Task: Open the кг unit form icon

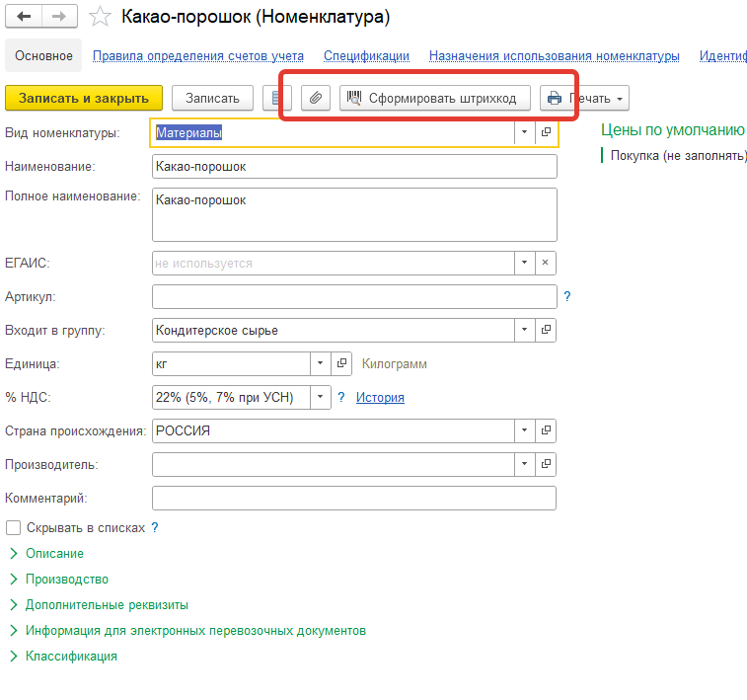Action: (x=341, y=363)
